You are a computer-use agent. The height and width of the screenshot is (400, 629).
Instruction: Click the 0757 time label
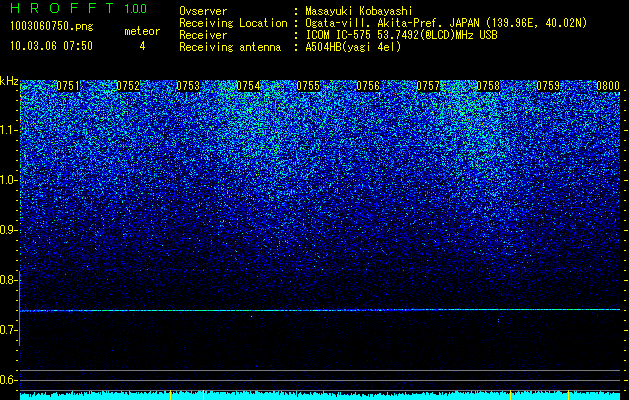pos(428,86)
